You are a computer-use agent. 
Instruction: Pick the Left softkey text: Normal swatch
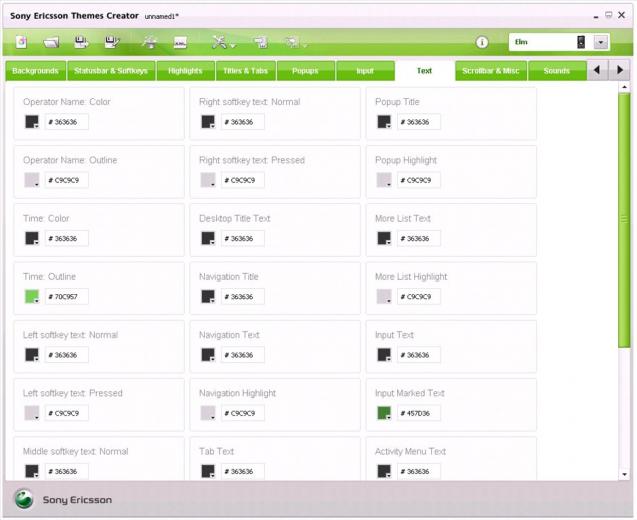[x=32, y=355]
